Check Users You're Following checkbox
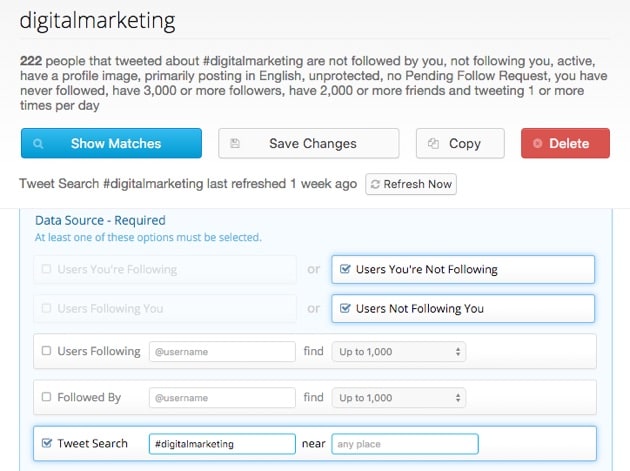Screen dimensions: 630x471 [47, 268]
